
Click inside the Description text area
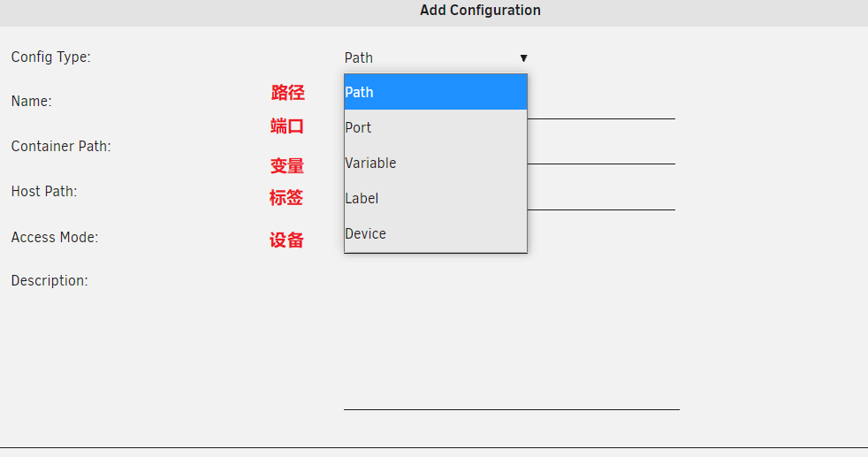pyautogui.click(x=511, y=354)
